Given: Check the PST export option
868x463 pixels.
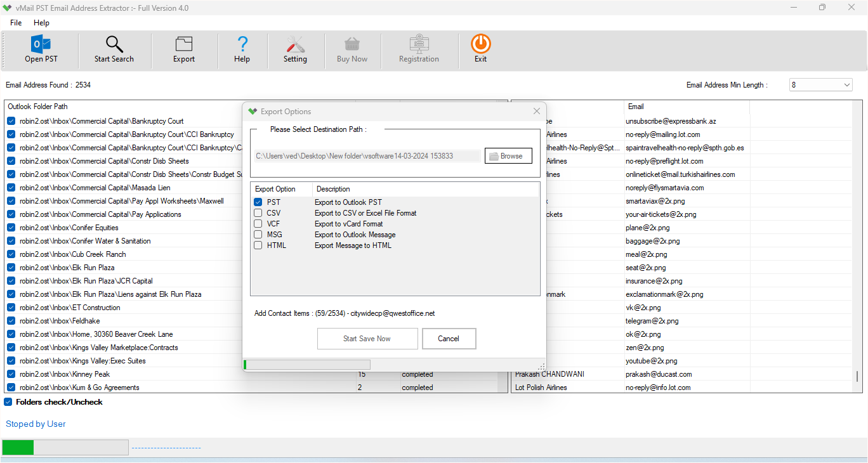Looking at the screenshot, I should point(258,202).
